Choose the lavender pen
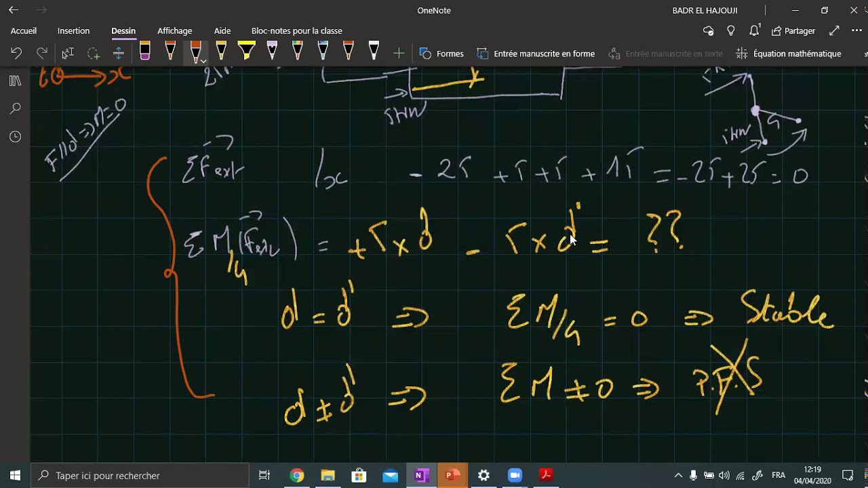868x488 pixels. point(272,52)
